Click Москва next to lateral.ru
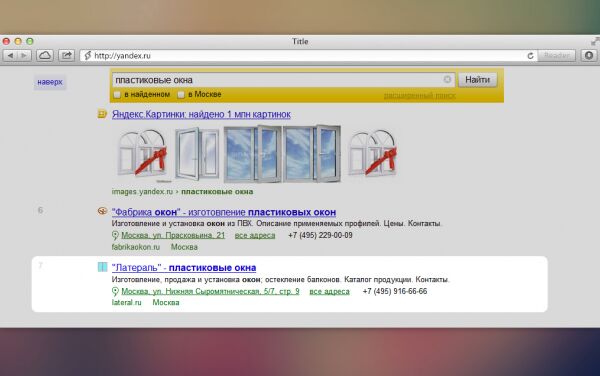 point(166,303)
